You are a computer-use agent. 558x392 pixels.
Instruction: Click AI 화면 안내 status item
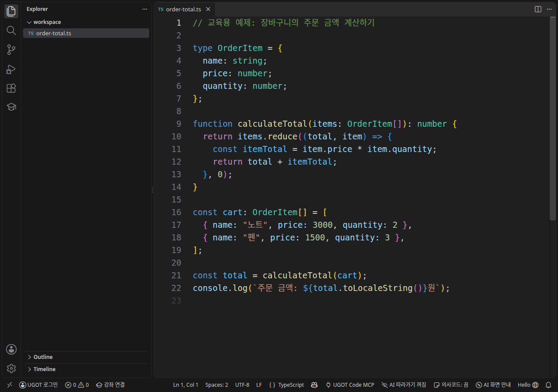click(493, 385)
